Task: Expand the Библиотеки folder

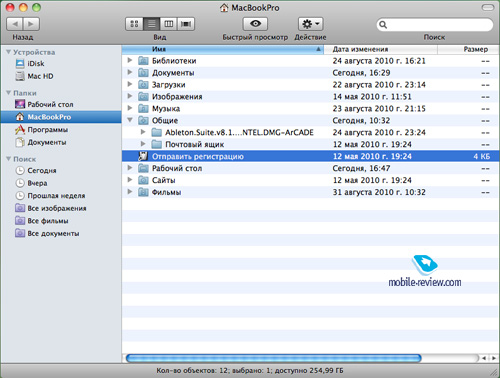Action: tap(130, 60)
